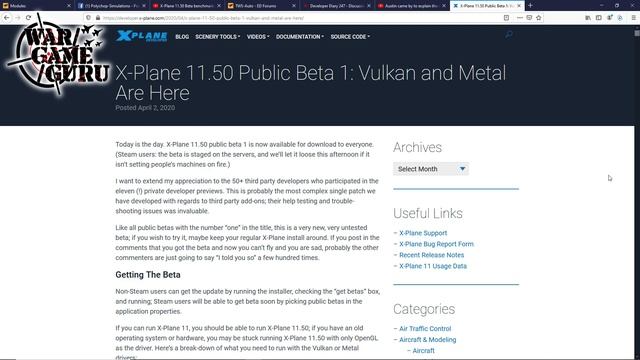This screenshot has width=640, height=360.
Task: Open the Select Month archives dropdown
Action: [431, 169]
